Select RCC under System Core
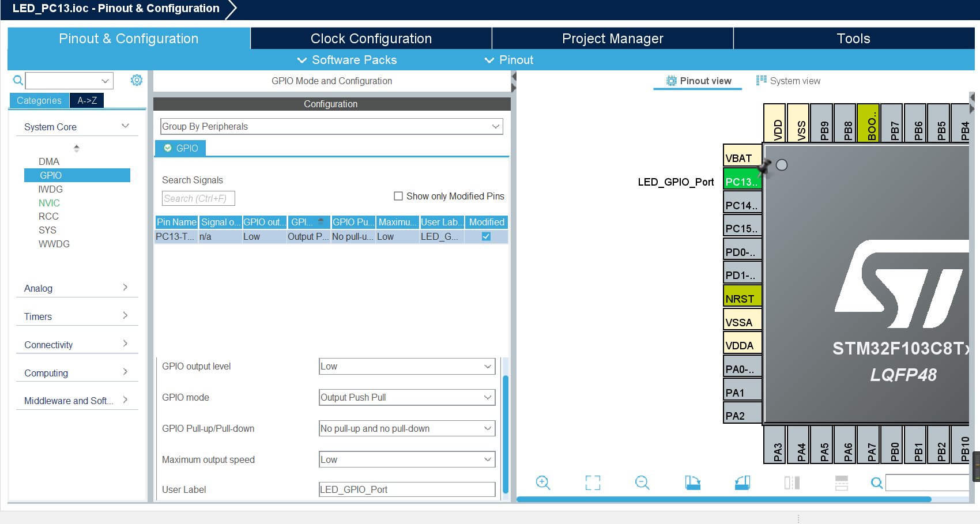980x524 pixels. [x=48, y=216]
